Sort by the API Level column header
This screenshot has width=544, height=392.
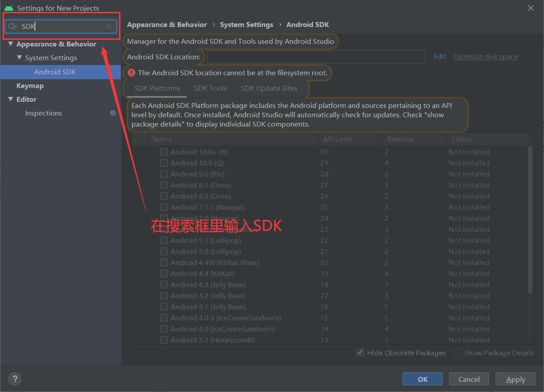(350, 139)
